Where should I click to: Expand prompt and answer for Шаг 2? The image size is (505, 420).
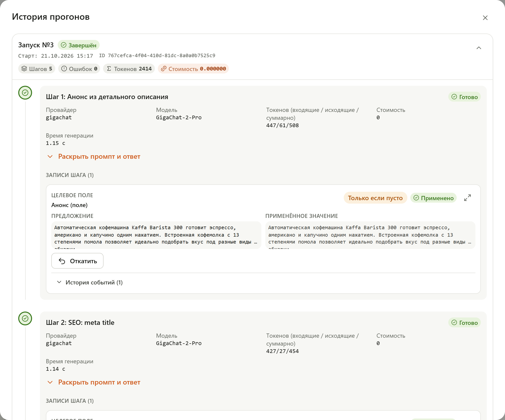point(93,382)
